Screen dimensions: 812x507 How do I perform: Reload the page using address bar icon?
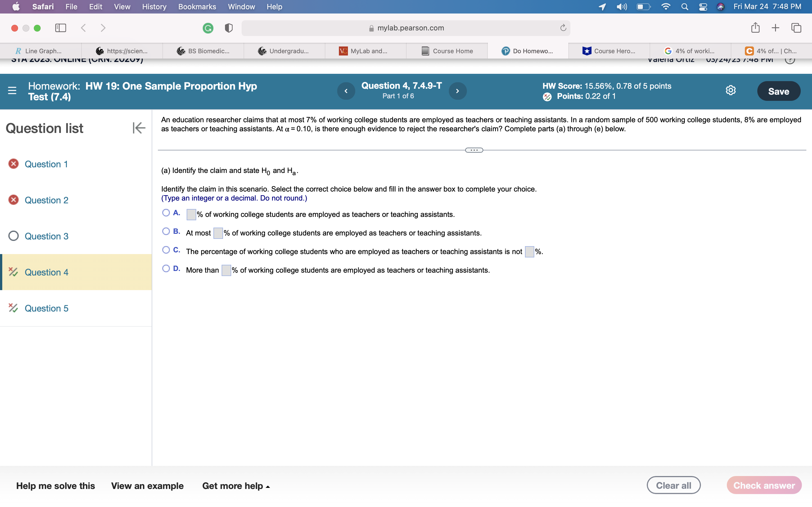[x=563, y=28]
